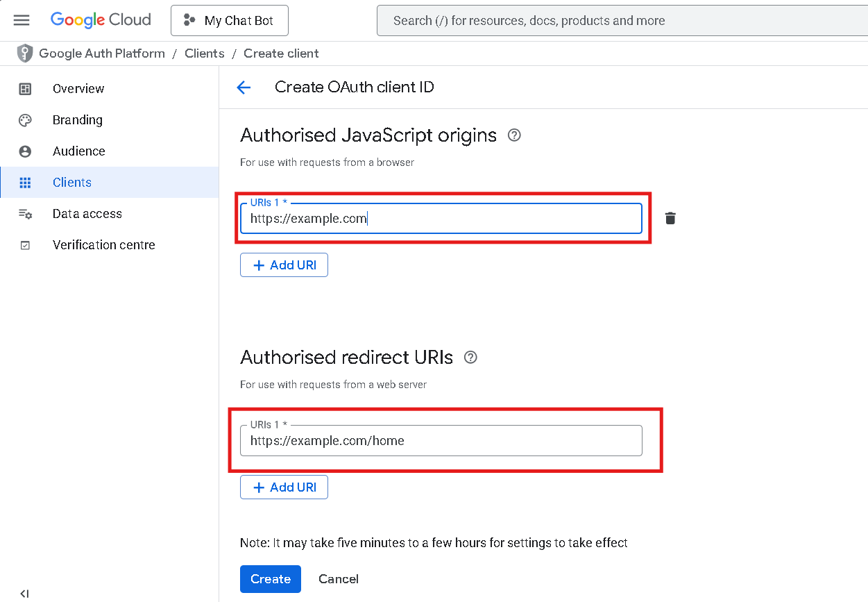
Task: Go back with the left arrow icon
Action: 244,87
